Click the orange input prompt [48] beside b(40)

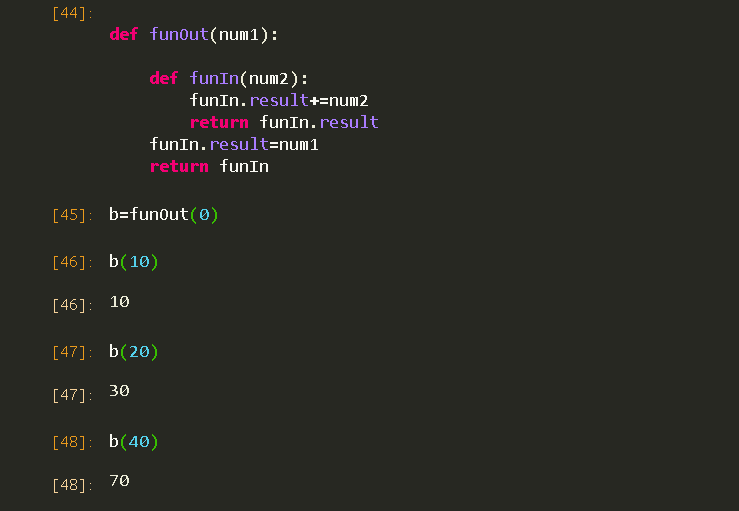coord(72,443)
